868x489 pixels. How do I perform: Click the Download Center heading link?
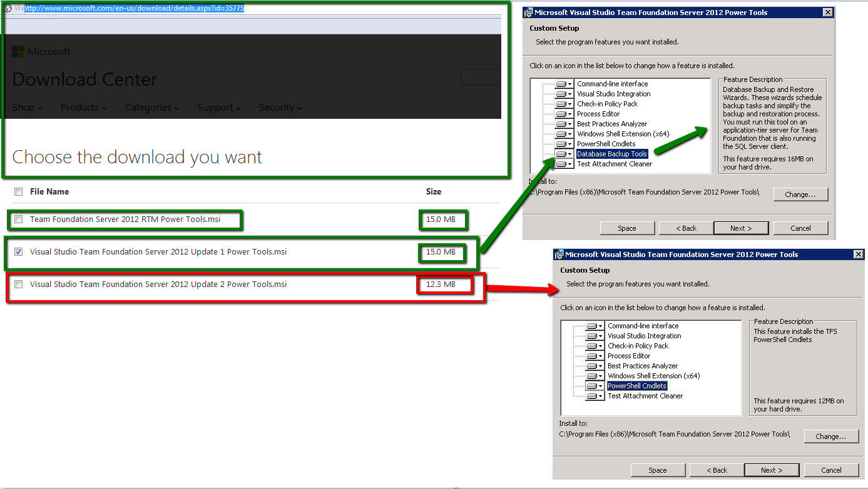pos(84,79)
